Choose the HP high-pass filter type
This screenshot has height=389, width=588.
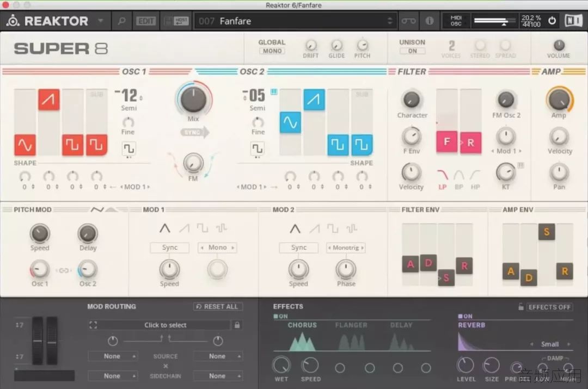click(x=475, y=179)
